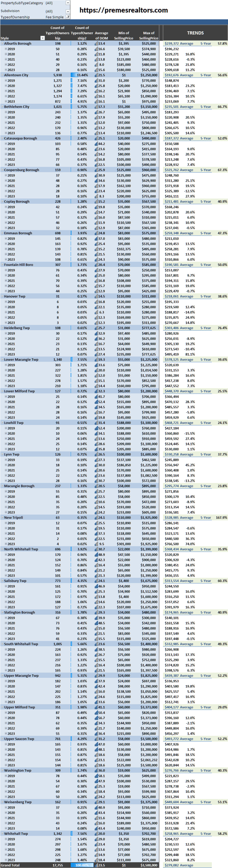Click DOM bars icon in Weisenberg Twp row
Viewport: 228px width, 868px height.
point(96,802)
